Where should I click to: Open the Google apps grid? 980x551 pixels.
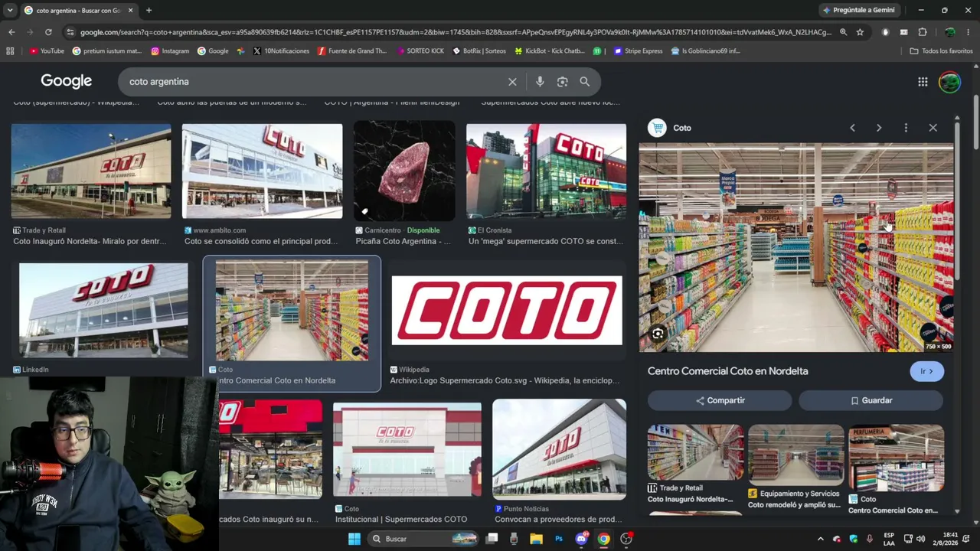tap(923, 82)
